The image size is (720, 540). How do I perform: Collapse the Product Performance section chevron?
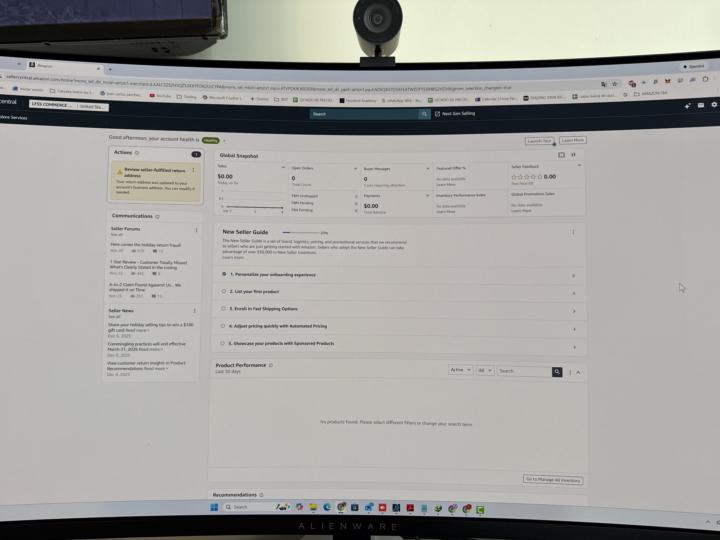click(x=579, y=373)
